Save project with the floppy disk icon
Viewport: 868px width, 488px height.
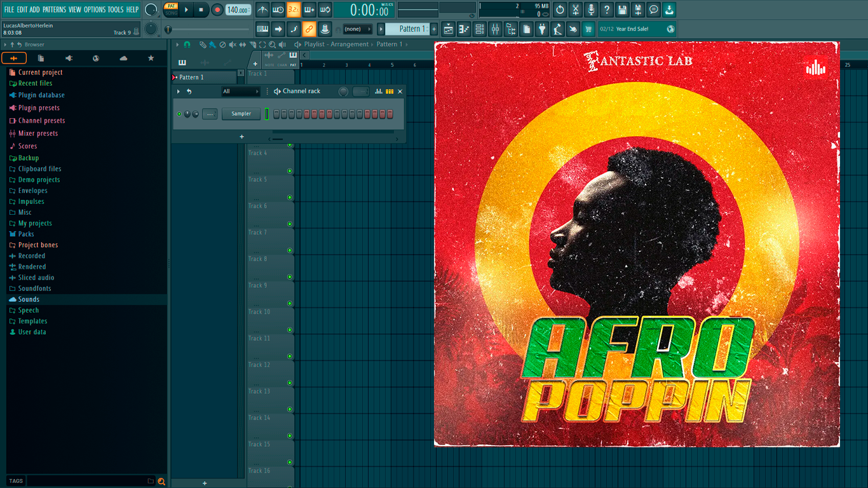point(623,10)
